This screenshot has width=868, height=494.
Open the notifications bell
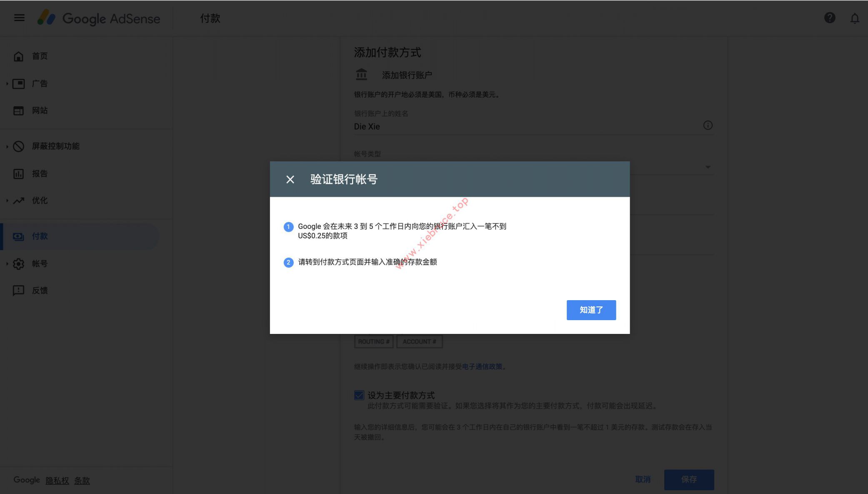(855, 18)
